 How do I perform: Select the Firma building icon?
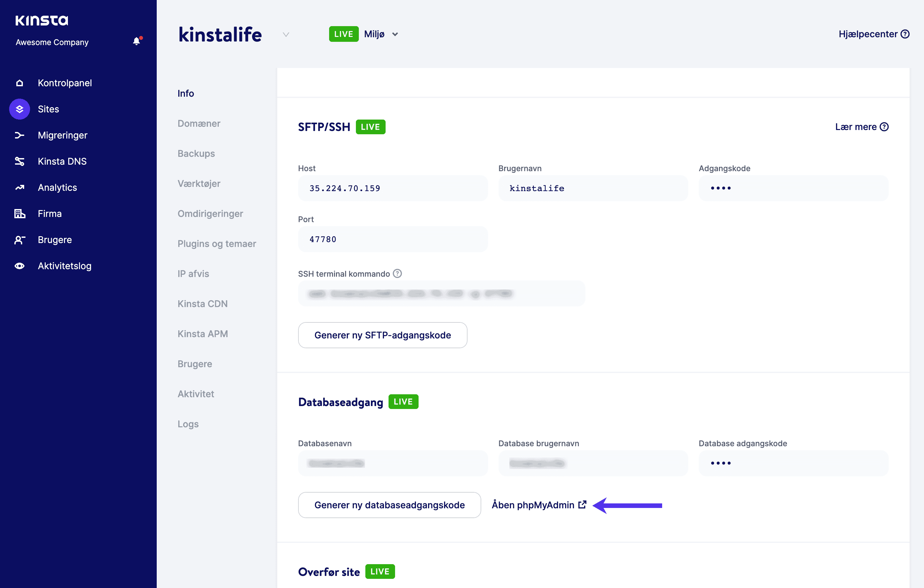point(20,213)
